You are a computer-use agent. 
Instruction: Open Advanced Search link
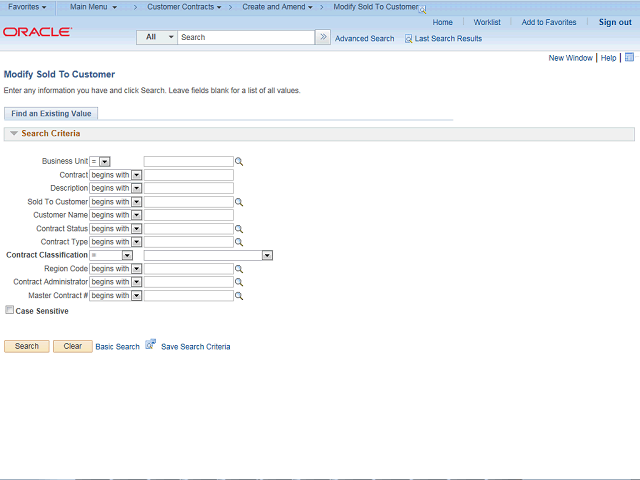[x=364, y=39]
